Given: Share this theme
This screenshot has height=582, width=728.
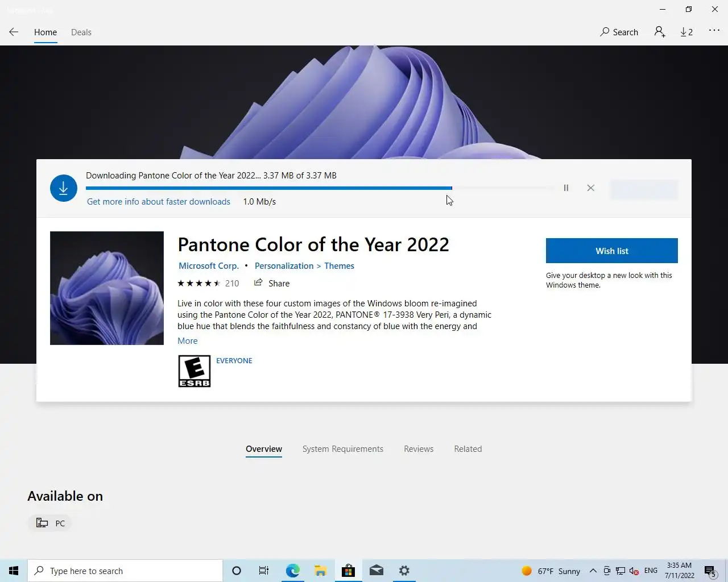Looking at the screenshot, I should click(x=272, y=283).
